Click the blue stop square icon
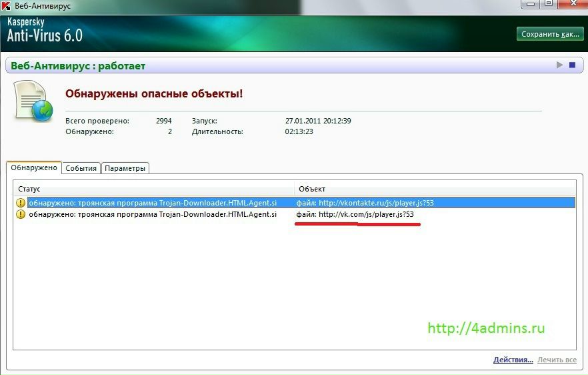Image resolution: width=588 pixels, height=375 pixels. [572, 65]
